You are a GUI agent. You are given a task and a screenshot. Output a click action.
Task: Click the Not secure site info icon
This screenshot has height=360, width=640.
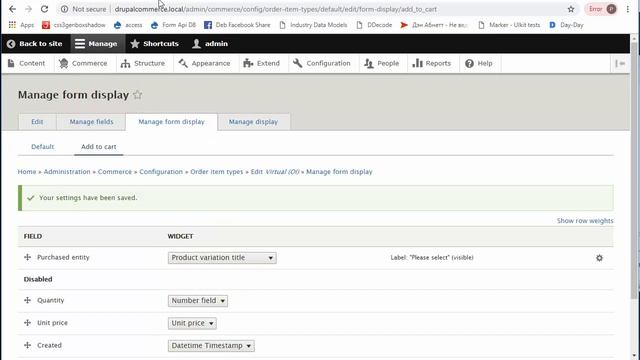64,9
